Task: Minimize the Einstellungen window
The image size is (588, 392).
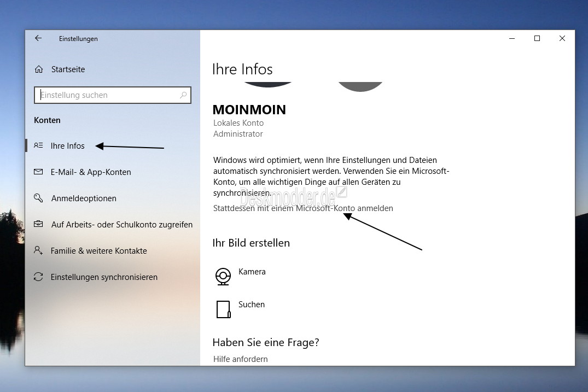Action: click(512, 38)
